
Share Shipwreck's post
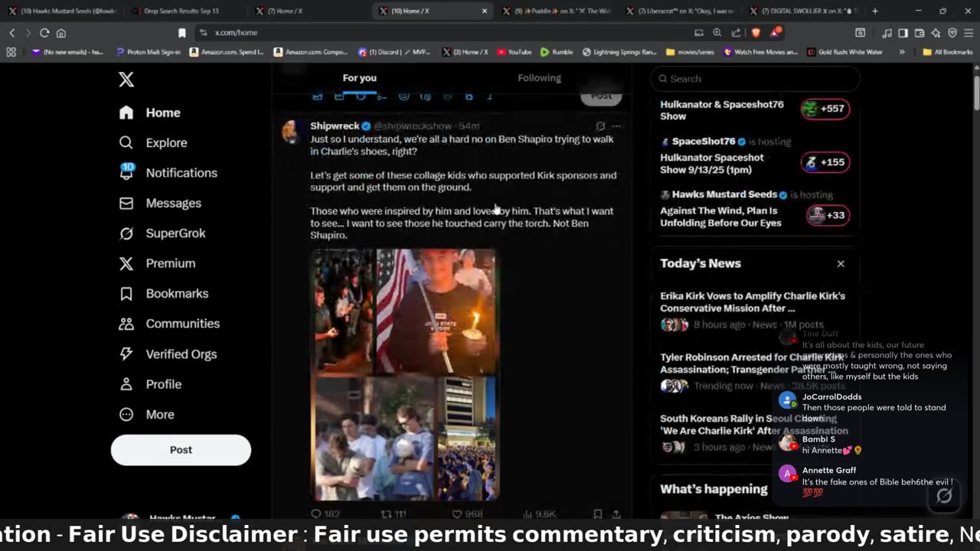[616, 514]
